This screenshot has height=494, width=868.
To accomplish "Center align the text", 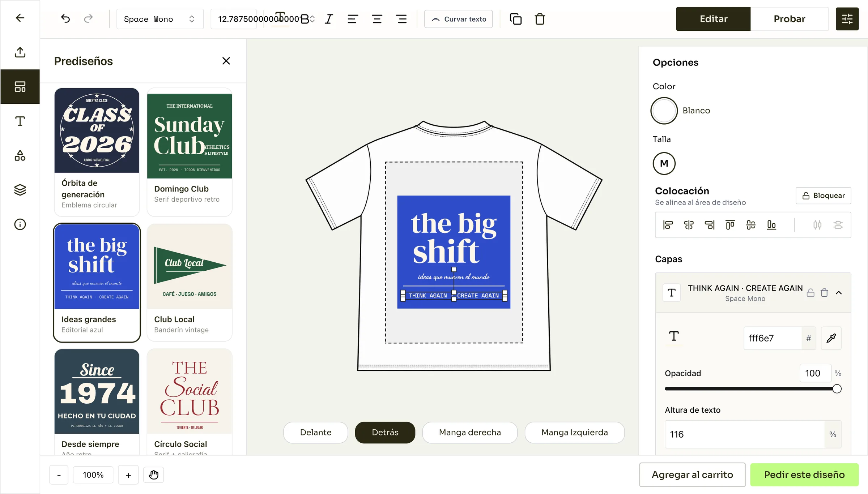I will [x=377, y=19].
